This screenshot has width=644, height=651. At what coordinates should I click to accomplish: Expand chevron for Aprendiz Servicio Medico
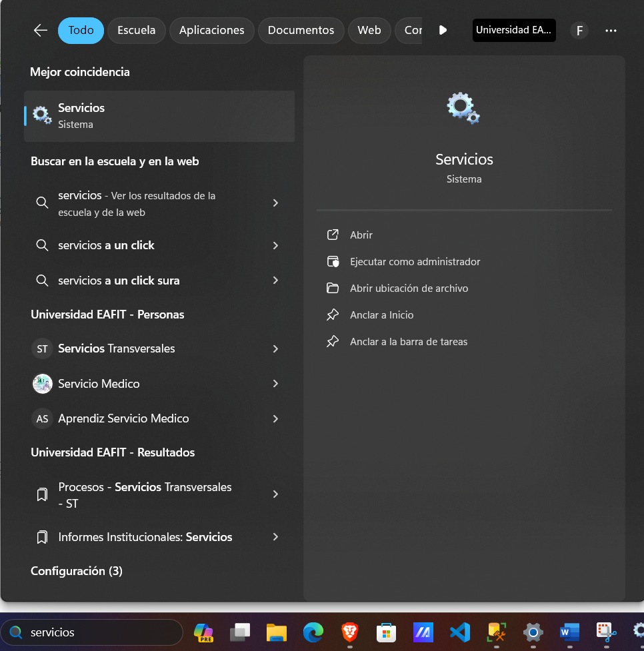pos(275,418)
